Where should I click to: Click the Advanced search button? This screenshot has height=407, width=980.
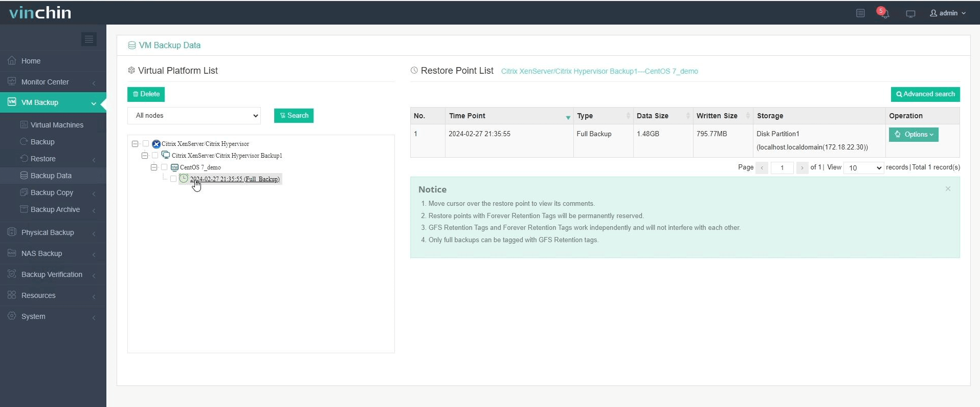[925, 94]
